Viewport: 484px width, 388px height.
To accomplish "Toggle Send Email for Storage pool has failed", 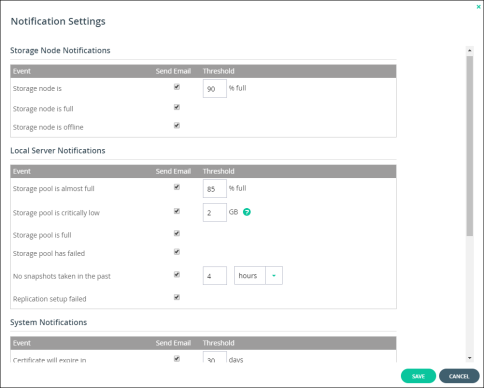I will click(x=177, y=252).
